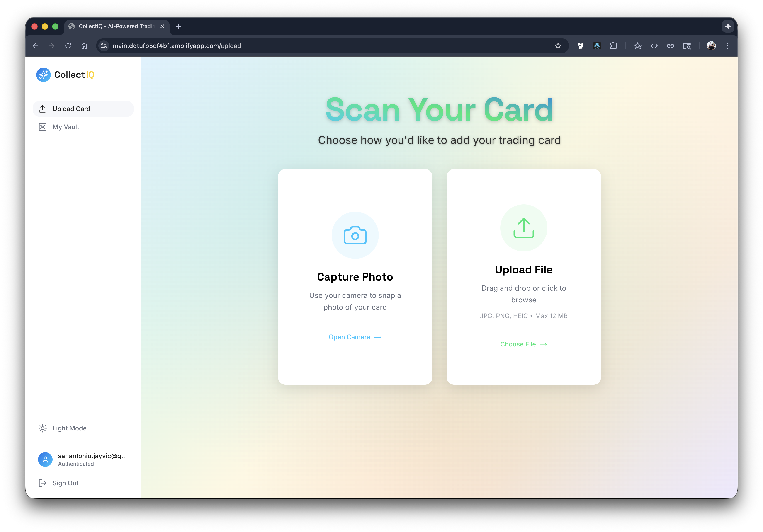Screen dimensions: 763x532
Task: Click the user avatar icon in sidebar
Action: 45,459
